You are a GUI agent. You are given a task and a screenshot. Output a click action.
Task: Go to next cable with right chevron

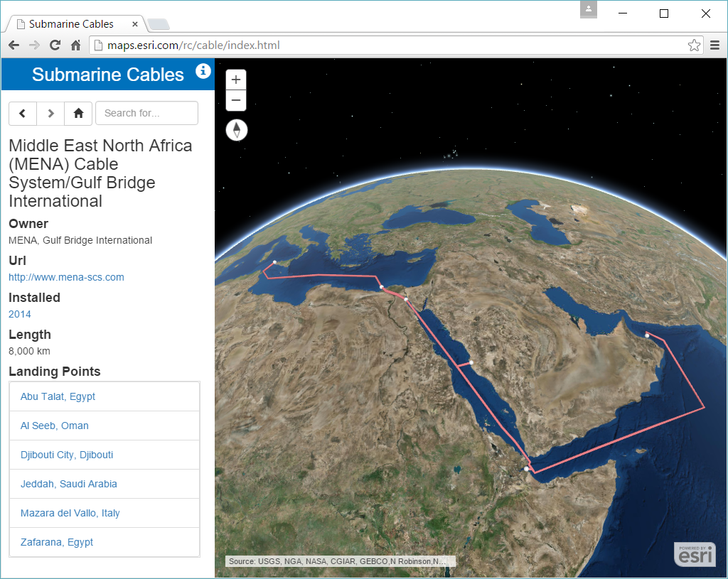coord(50,113)
